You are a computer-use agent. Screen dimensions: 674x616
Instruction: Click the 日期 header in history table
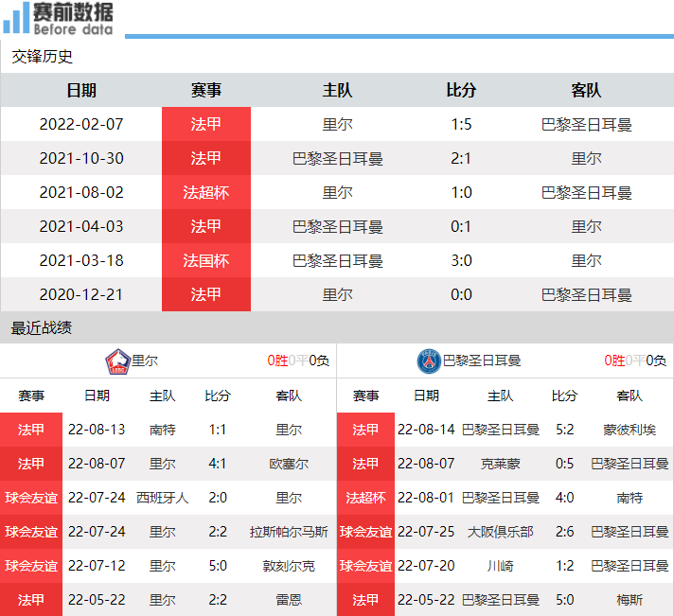coord(81,90)
